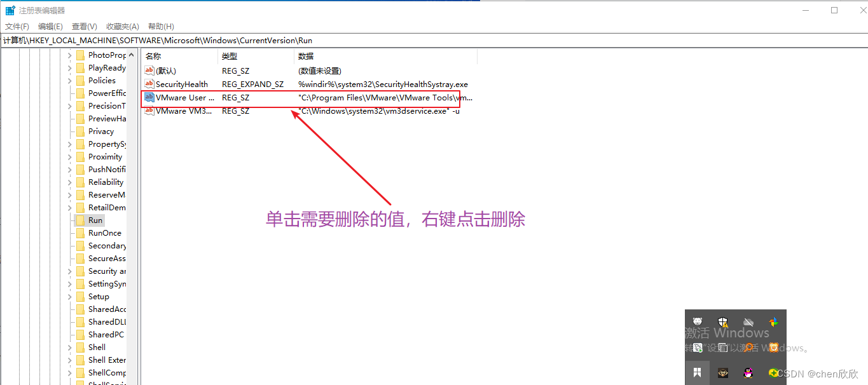Click the Registry Editor icon in the title bar
868x385 pixels.
(10, 10)
